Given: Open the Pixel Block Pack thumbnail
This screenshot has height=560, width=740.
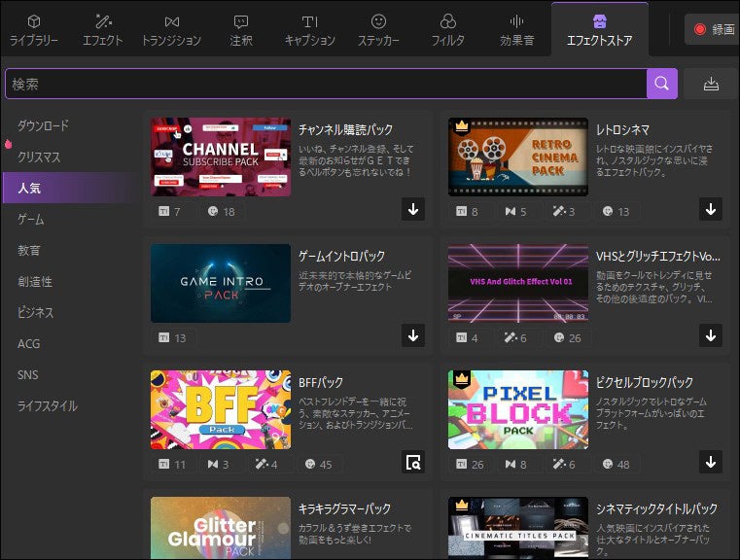Looking at the screenshot, I should point(518,409).
